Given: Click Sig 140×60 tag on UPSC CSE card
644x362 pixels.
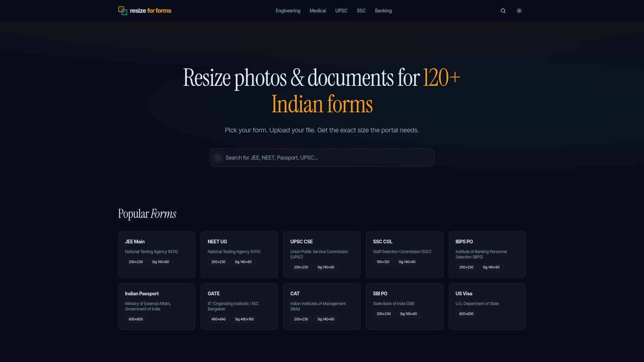Looking at the screenshot, I should point(326,267).
